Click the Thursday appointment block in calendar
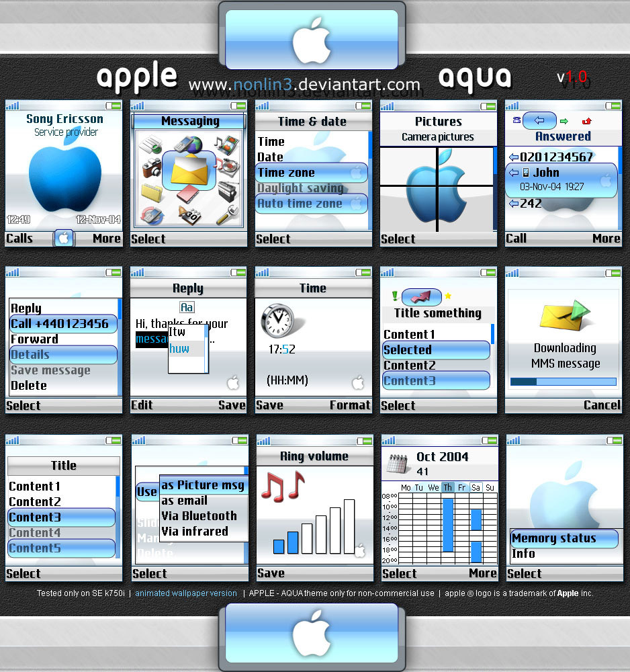630x672 pixels. click(447, 525)
